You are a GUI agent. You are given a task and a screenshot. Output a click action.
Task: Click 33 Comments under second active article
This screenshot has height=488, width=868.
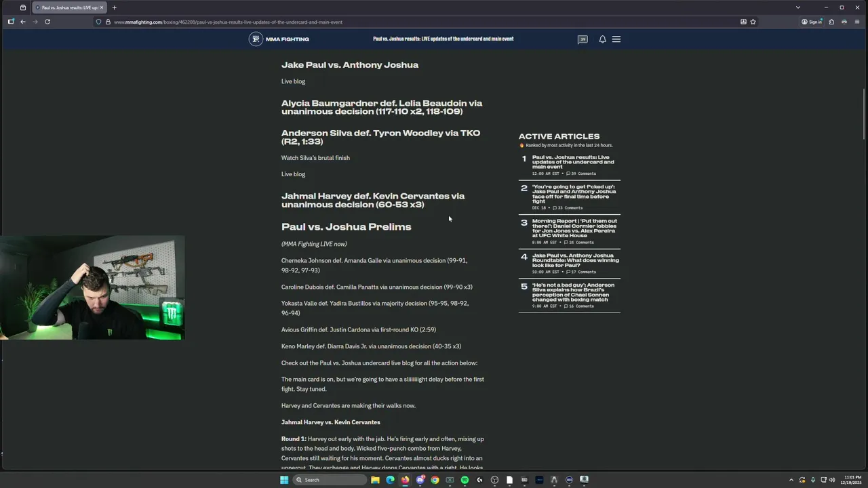pos(568,208)
